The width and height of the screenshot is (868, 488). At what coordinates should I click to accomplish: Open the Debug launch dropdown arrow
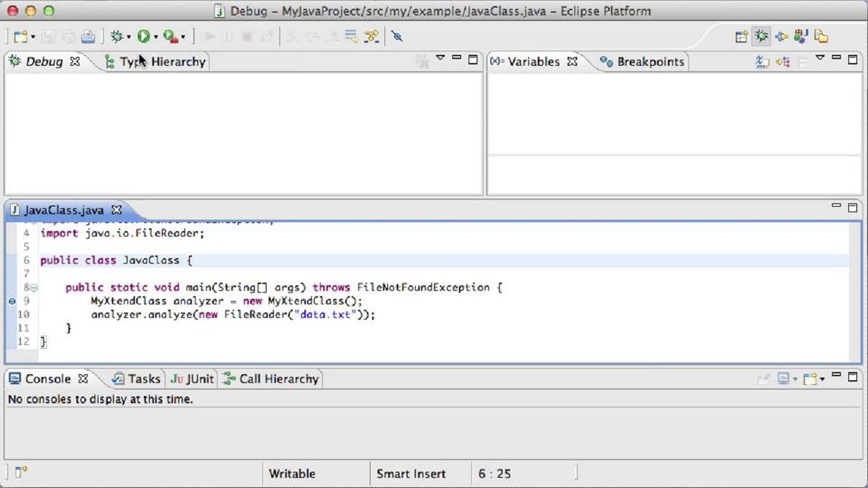coord(129,37)
